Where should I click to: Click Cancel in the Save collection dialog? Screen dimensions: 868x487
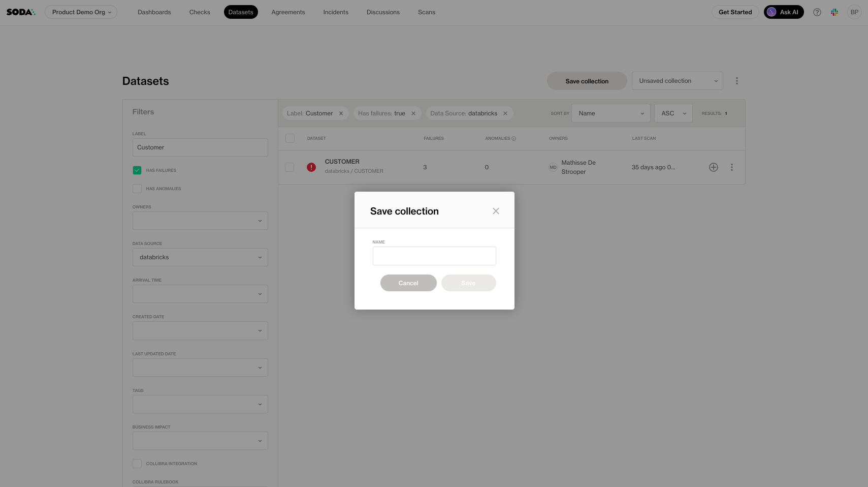pyautogui.click(x=408, y=283)
